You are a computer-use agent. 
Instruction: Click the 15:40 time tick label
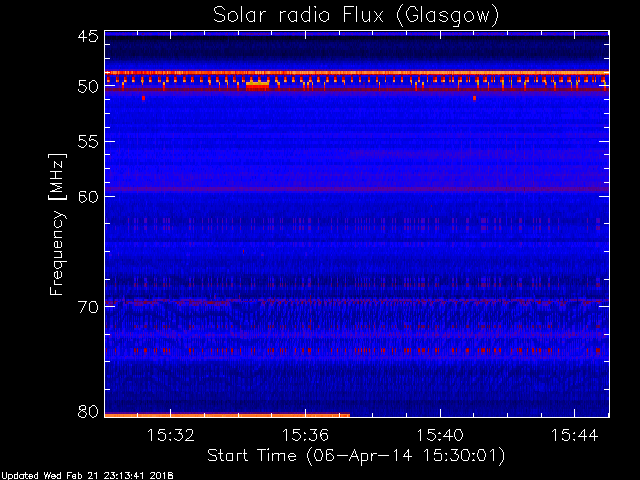pos(440,435)
